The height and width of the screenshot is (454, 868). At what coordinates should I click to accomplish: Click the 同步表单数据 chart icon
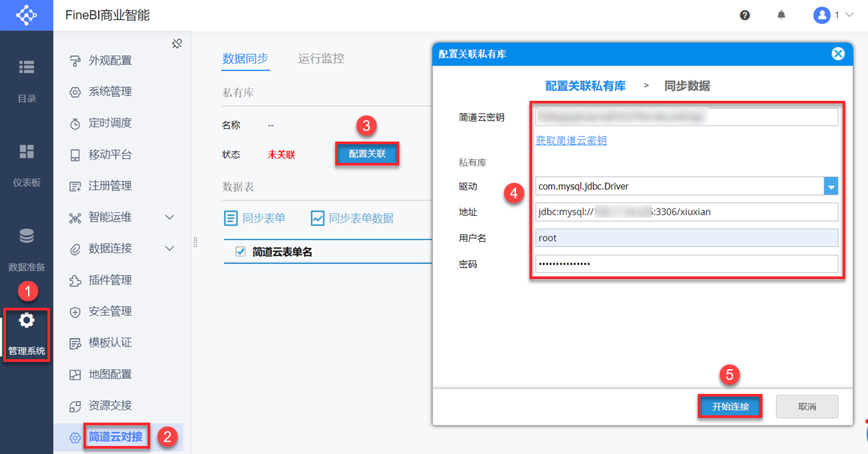pos(317,218)
